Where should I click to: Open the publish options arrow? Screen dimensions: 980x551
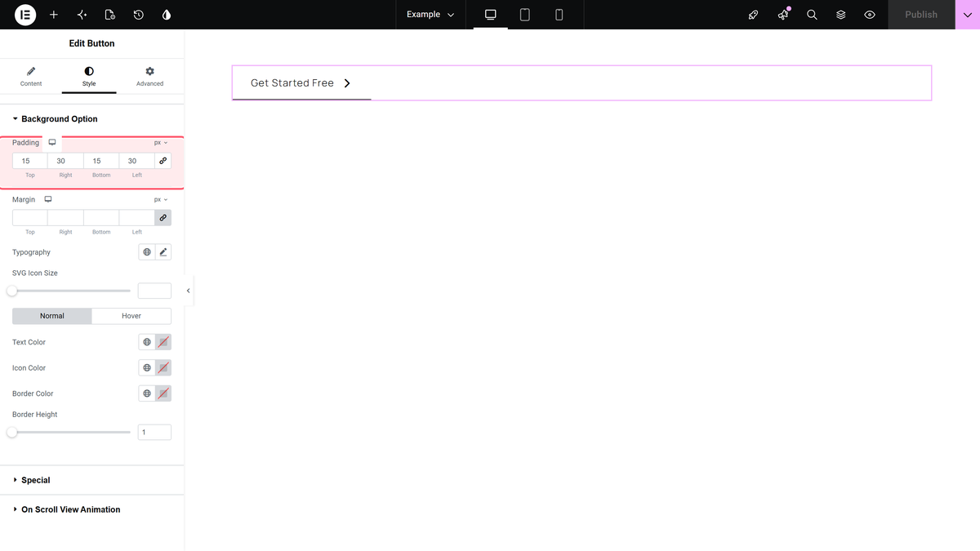[x=968, y=15]
